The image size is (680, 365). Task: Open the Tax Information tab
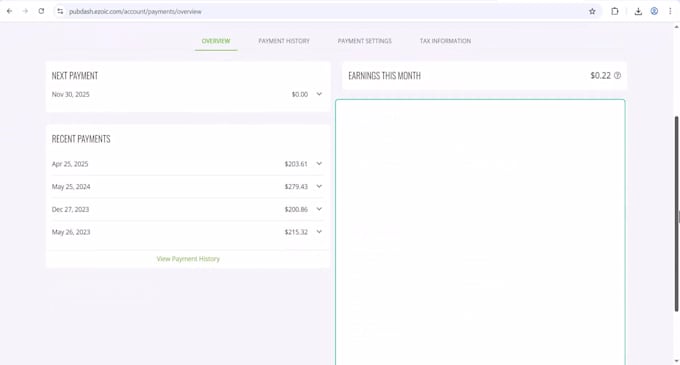[x=445, y=41]
